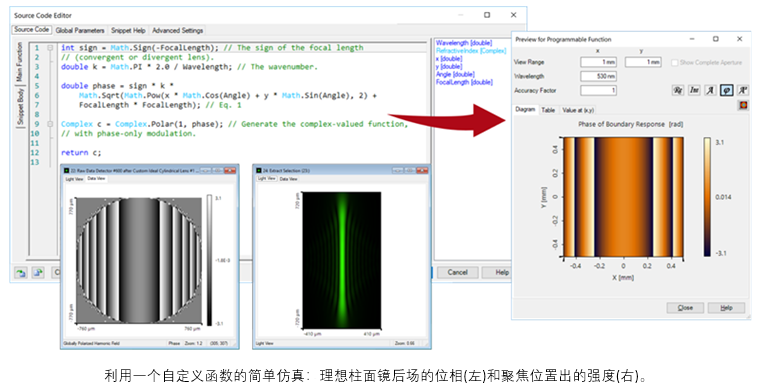
Task: Click Close in the preview window
Action: 685,308
